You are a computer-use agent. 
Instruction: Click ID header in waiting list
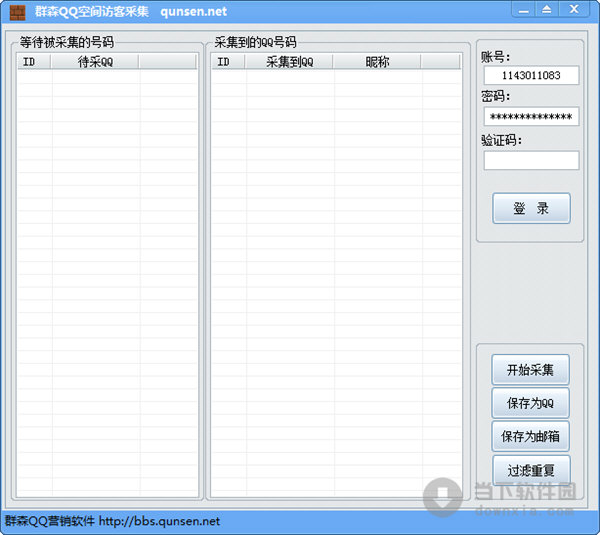(x=34, y=62)
